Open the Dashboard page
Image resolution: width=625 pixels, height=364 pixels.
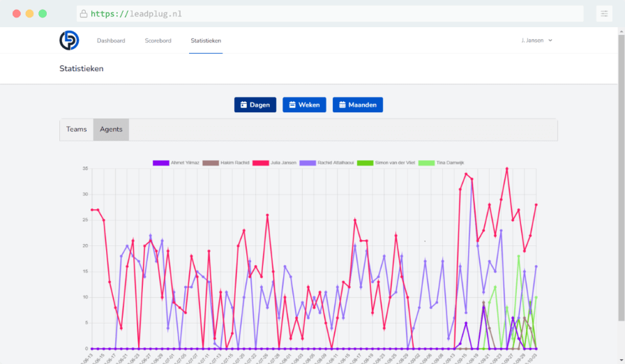pyautogui.click(x=111, y=40)
